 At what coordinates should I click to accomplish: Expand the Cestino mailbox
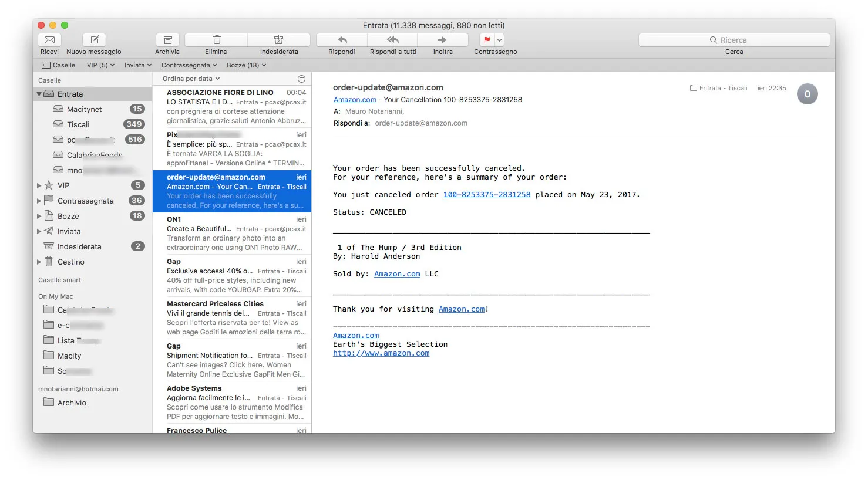pyautogui.click(x=39, y=262)
